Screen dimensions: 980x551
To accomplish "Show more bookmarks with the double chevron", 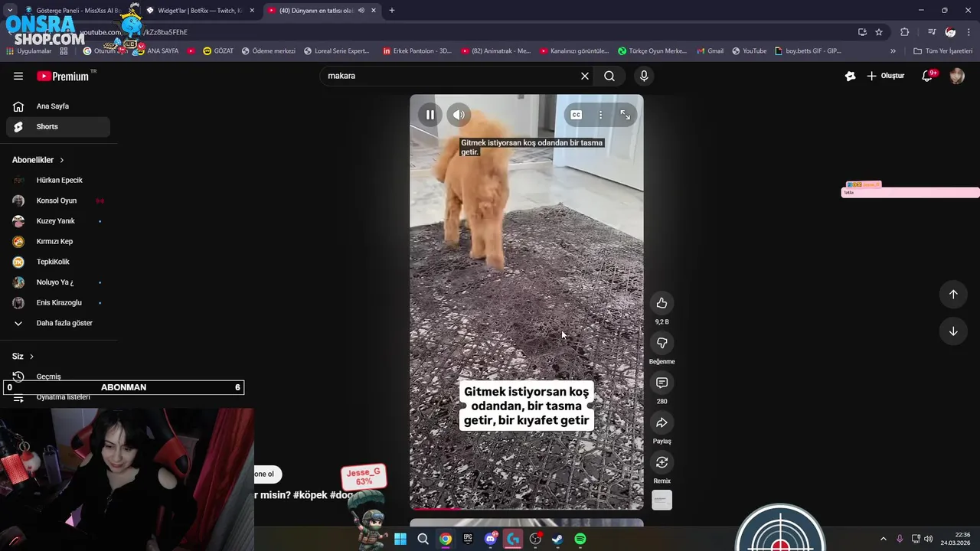I will [893, 51].
